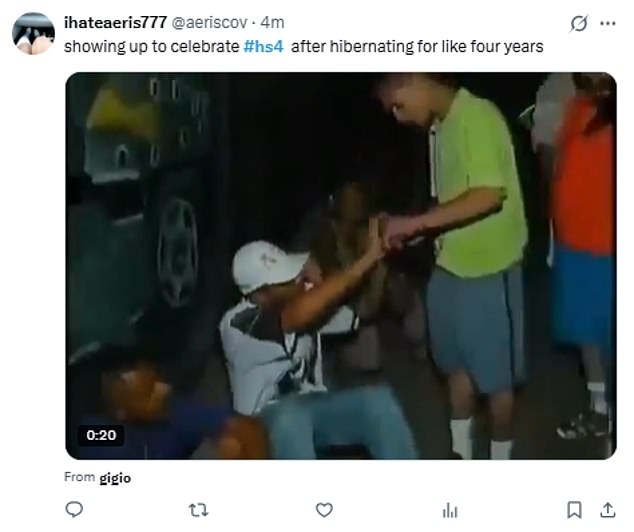Click the #hs4 hashtag
The width and height of the screenshot is (634, 532).
263,46
